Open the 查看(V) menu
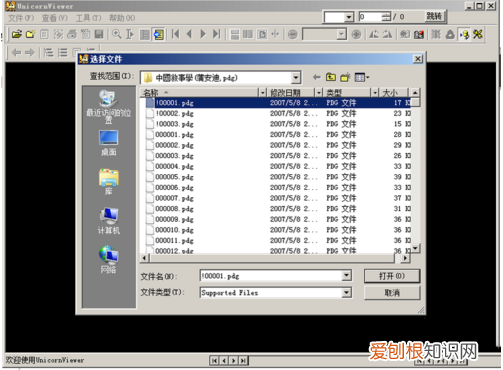The image size is (503, 370). 55,18
